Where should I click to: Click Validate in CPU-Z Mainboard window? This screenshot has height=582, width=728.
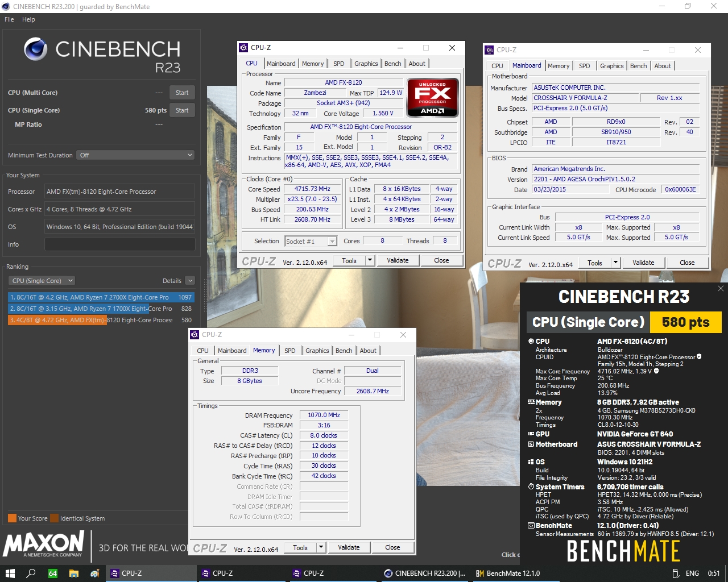(x=643, y=263)
